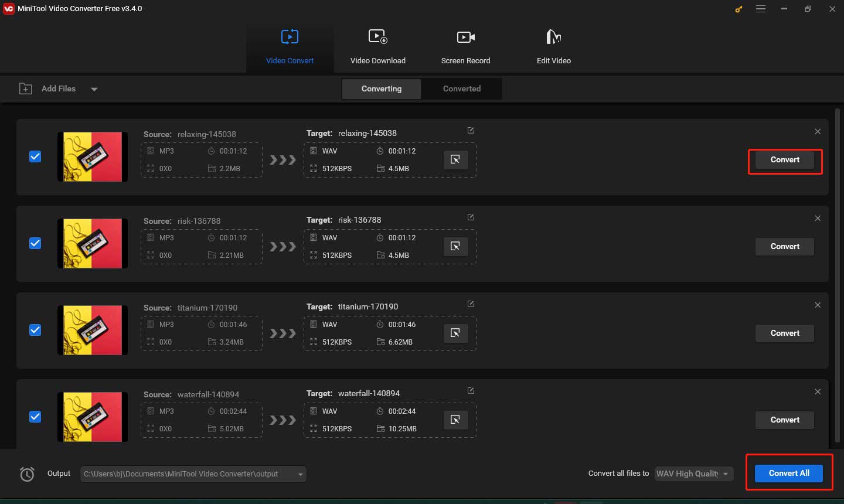Convert the relaxing-145038 file
844x504 pixels.
point(785,160)
